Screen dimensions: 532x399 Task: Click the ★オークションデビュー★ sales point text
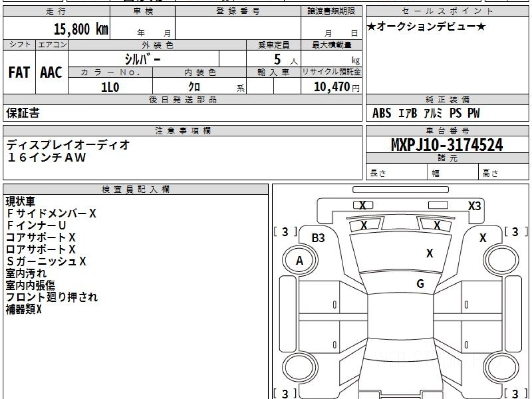click(427, 27)
